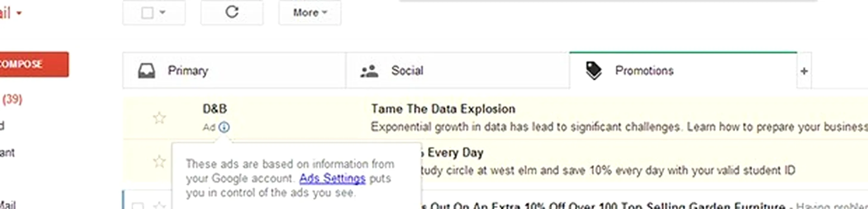Open the select-all dropdown arrow

click(162, 13)
